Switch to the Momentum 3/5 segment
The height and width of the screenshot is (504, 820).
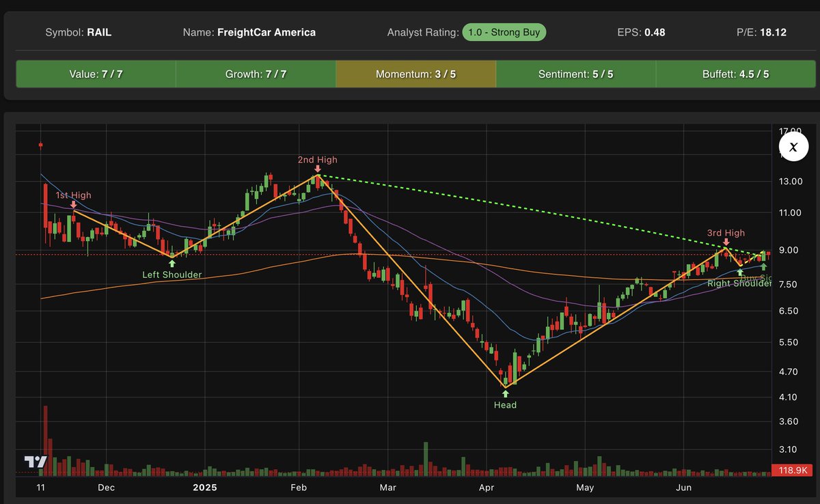pyautogui.click(x=415, y=74)
